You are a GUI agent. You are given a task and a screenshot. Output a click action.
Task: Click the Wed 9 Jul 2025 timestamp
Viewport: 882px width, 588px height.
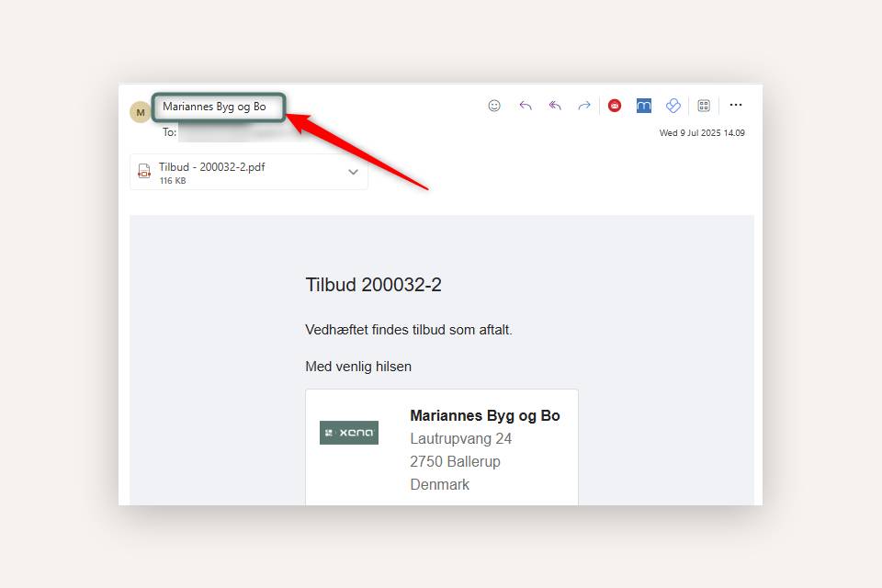tap(702, 133)
